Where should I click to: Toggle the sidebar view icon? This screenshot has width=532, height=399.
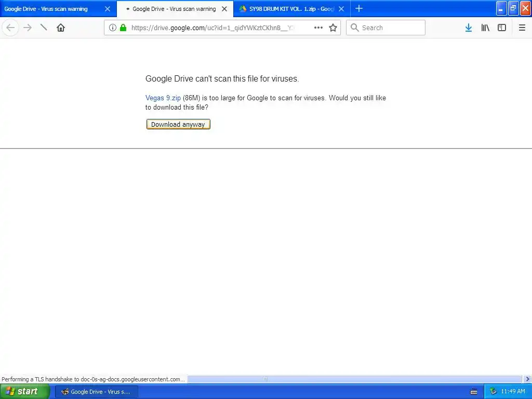502,28
